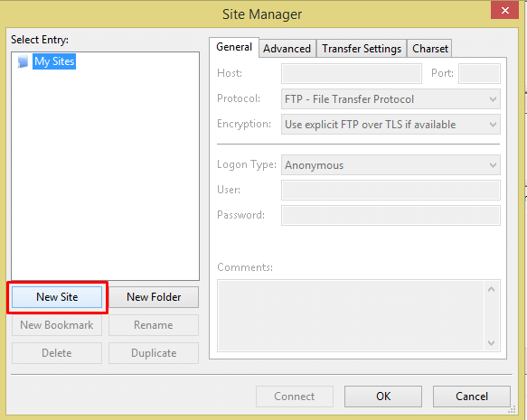Viewport: 527px width, 420px height.
Task: Click Comments scrollbar down arrow
Action: coord(492,343)
